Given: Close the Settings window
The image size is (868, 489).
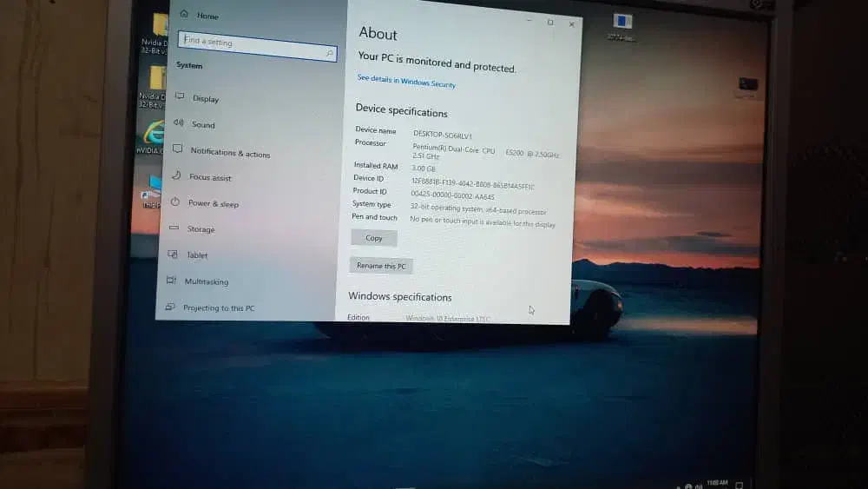Looking at the screenshot, I should pyautogui.click(x=572, y=24).
